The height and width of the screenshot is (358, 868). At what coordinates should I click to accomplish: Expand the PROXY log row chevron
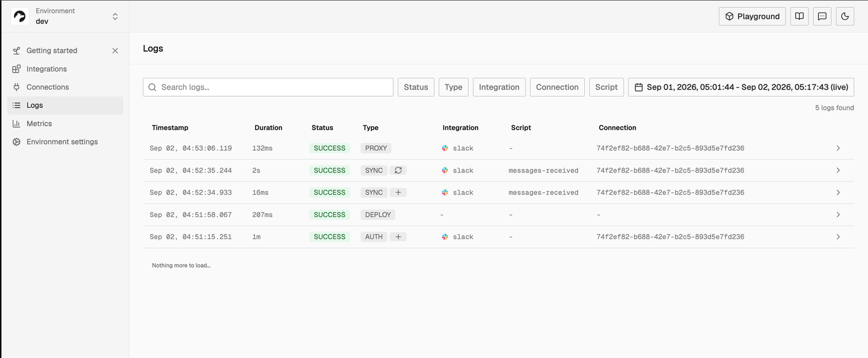(x=838, y=148)
